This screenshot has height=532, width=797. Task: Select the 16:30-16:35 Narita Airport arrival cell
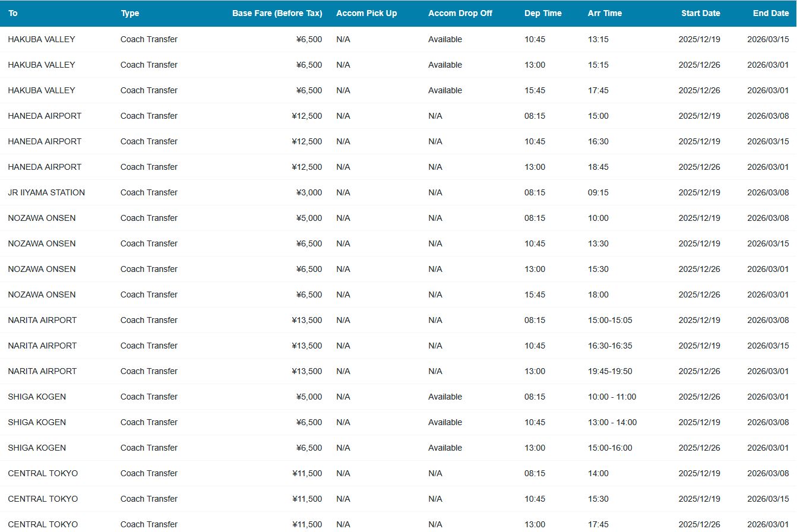coord(610,346)
